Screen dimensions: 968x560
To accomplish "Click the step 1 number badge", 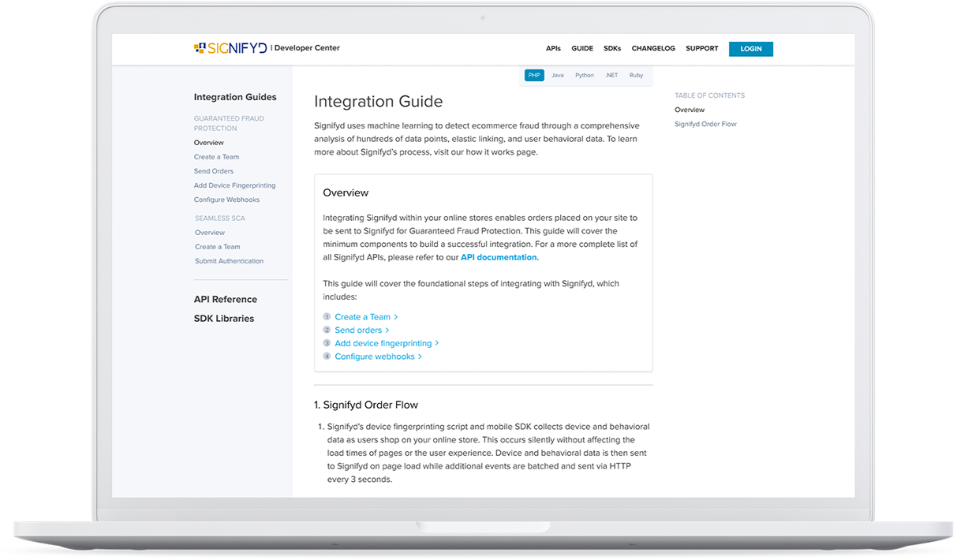I will [327, 317].
